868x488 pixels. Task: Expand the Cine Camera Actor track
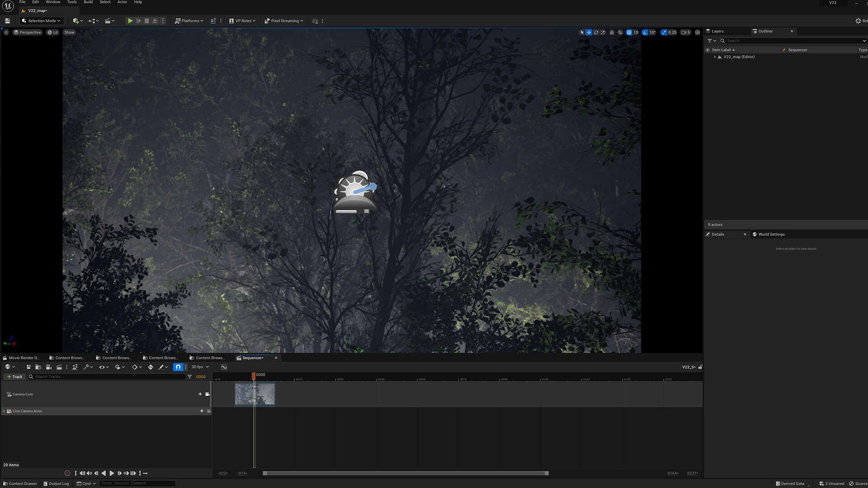(x=4, y=411)
